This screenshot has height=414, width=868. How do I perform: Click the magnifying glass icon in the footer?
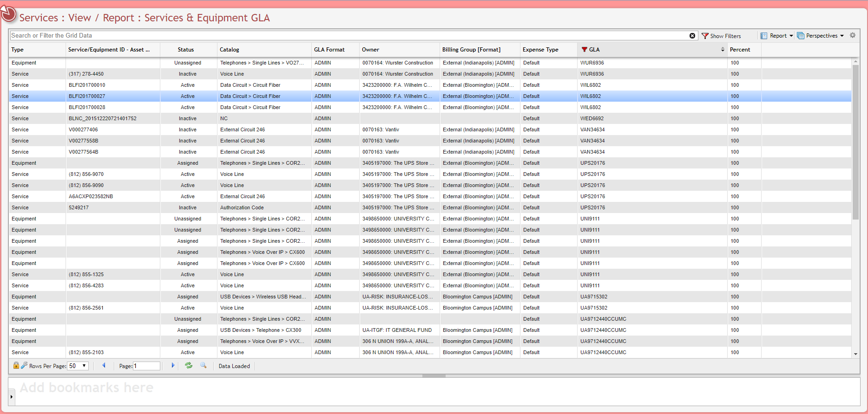tap(203, 365)
